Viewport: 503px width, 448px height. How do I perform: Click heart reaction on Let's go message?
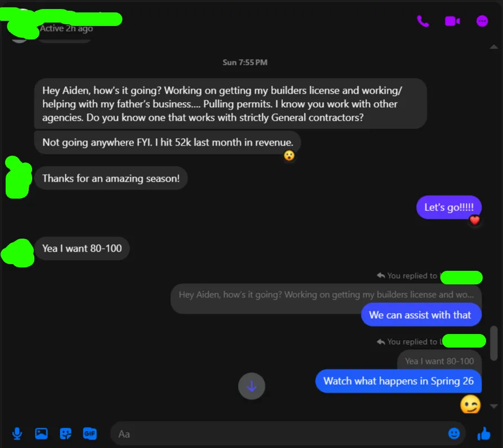coord(474,220)
